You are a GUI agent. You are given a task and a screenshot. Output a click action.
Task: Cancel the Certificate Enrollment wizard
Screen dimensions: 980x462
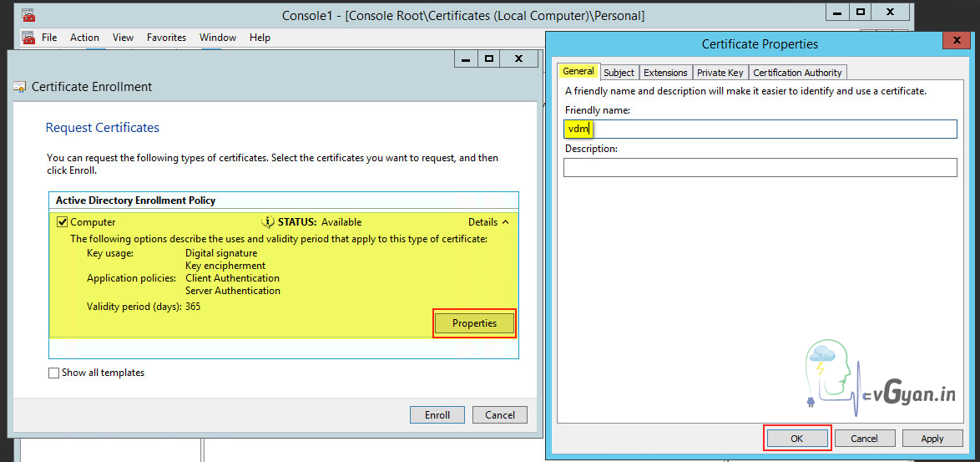coord(500,414)
